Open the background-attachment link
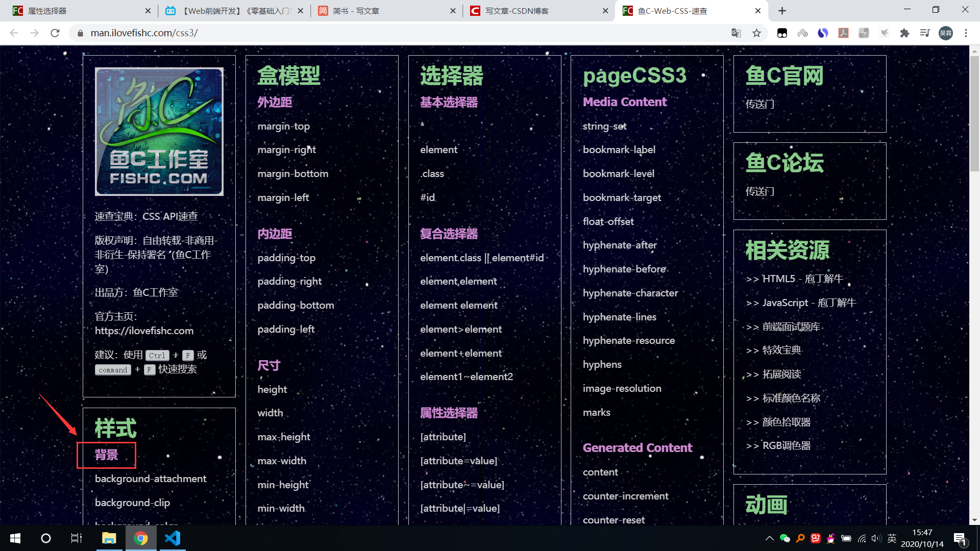This screenshot has height=551, width=980. point(151,479)
